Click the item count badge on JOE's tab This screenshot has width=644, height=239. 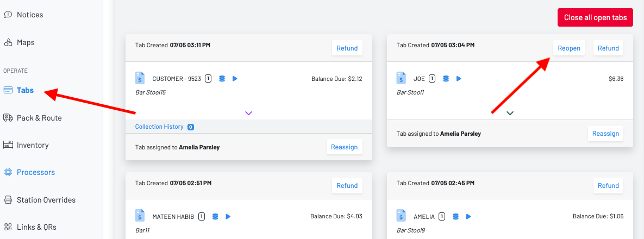[432, 79]
